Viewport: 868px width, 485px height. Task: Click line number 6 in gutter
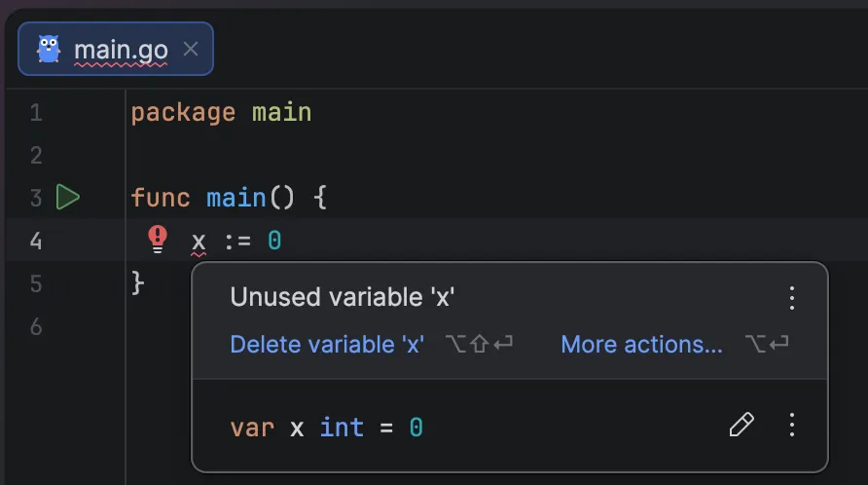tap(36, 326)
